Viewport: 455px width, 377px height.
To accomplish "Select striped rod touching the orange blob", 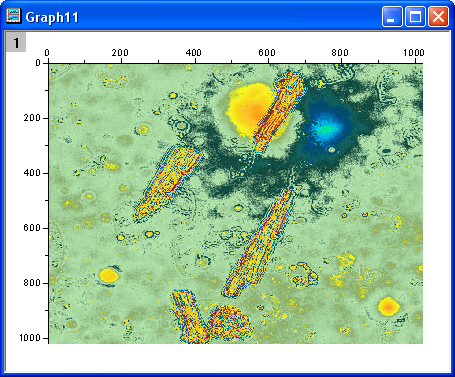I will coord(279,112).
